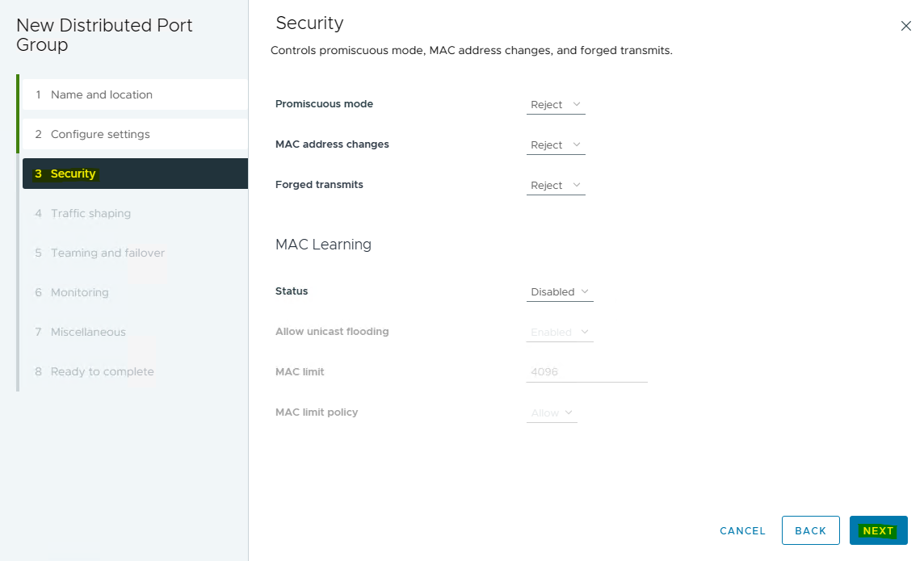Open the MAC limit policy dropdown
924x561 pixels.
click(552, 413)
